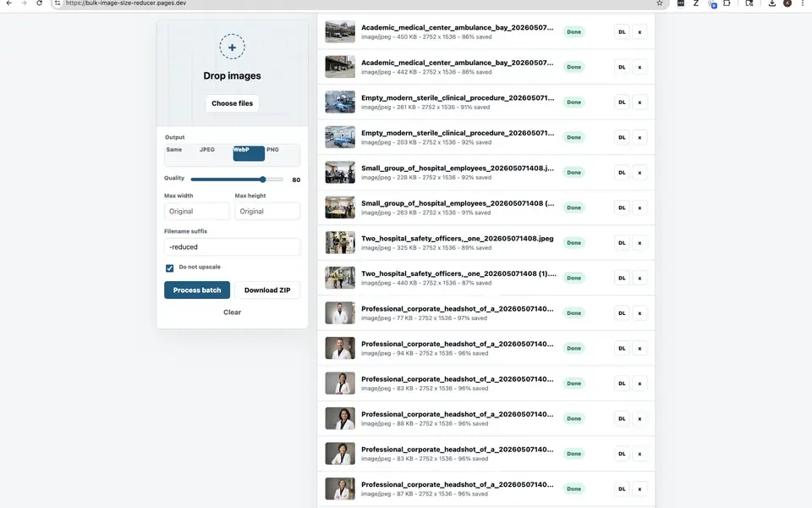This screenshot has width=812, height=508.
Task: Adjust the Quality slider
Action: [x=237, y=179]
